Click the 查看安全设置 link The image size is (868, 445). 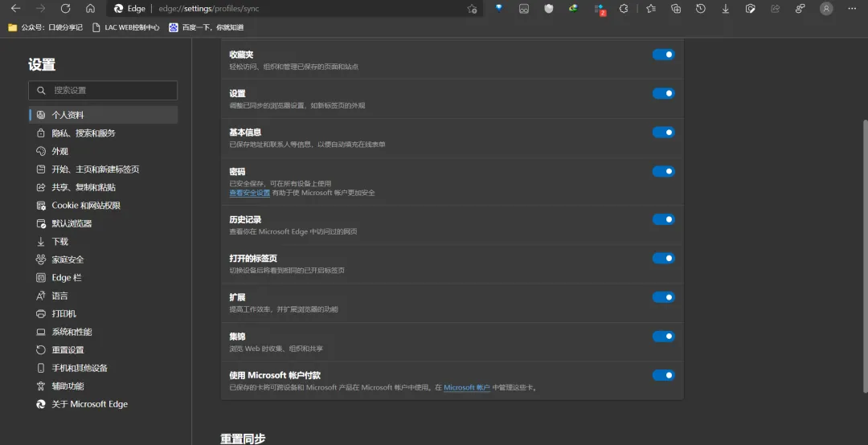[x=250, y=193]
